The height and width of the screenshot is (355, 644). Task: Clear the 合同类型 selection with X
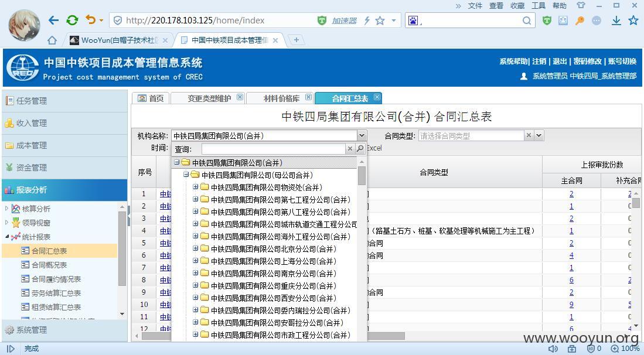[529, 135]
